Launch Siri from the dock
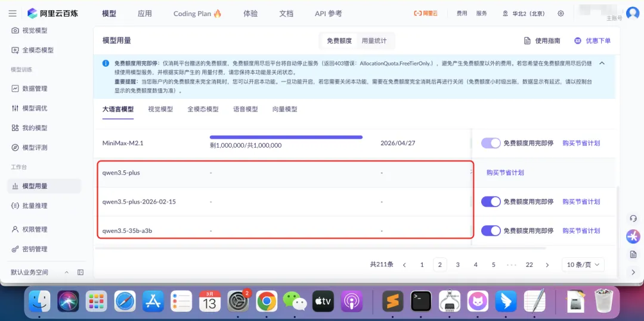644x321 pixels. coord(68,301)
